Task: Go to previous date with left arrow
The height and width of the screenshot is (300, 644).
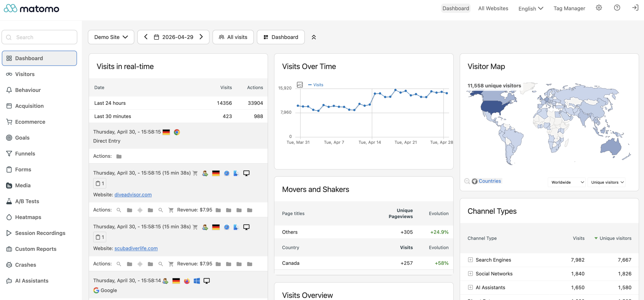Action: coord(146,37)
